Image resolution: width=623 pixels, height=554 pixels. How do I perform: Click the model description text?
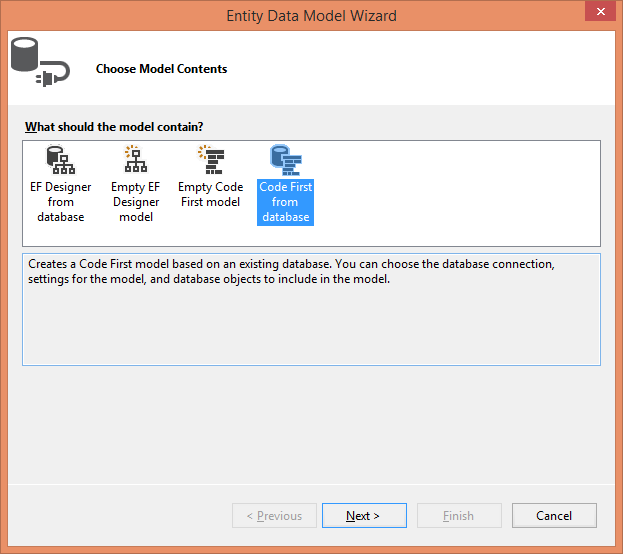tap(291, 271)
